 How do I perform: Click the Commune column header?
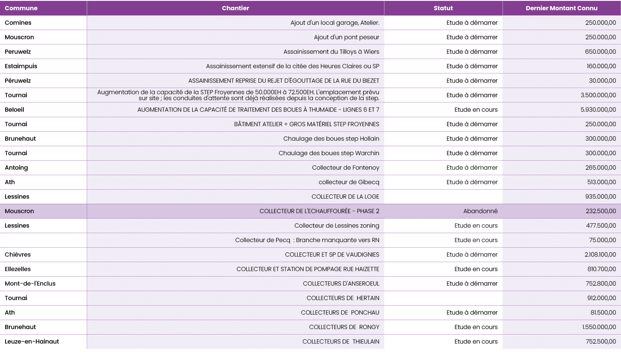[x=21, y=8]
